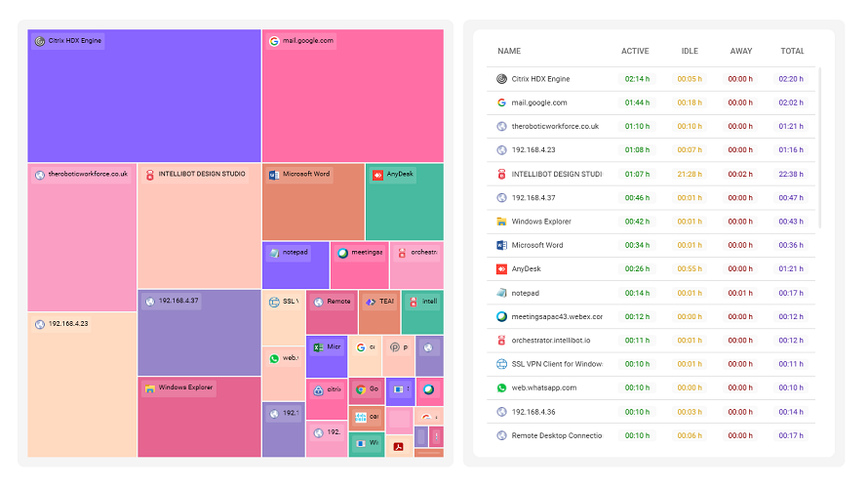Image resolution: width=868 pixels, height=488 pixels.
Task: Click the Chrome icon on the treemap Go tile
Action: point(361,389)
